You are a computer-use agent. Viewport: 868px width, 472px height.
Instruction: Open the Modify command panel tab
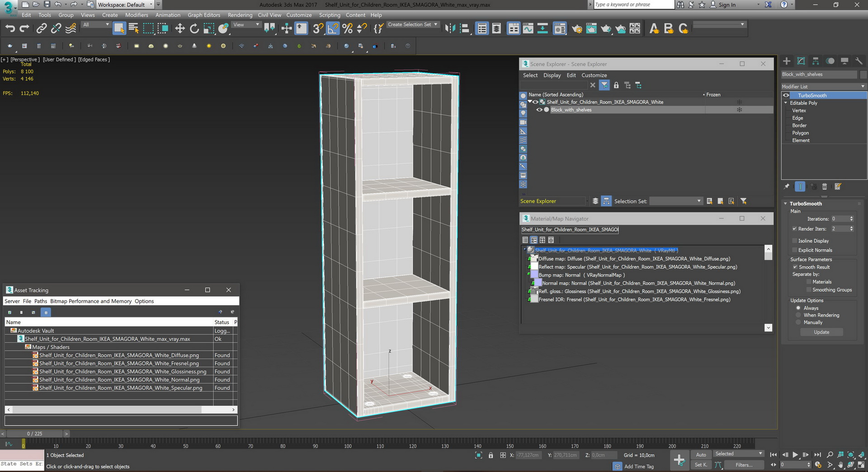point(801,61)
